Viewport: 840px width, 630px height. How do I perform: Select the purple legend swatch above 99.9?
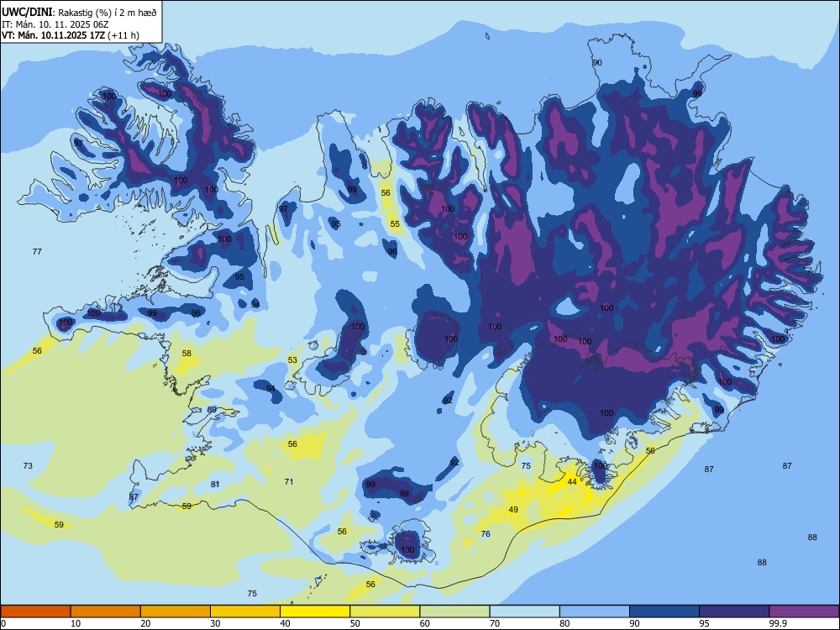click(x=804, y=612)
